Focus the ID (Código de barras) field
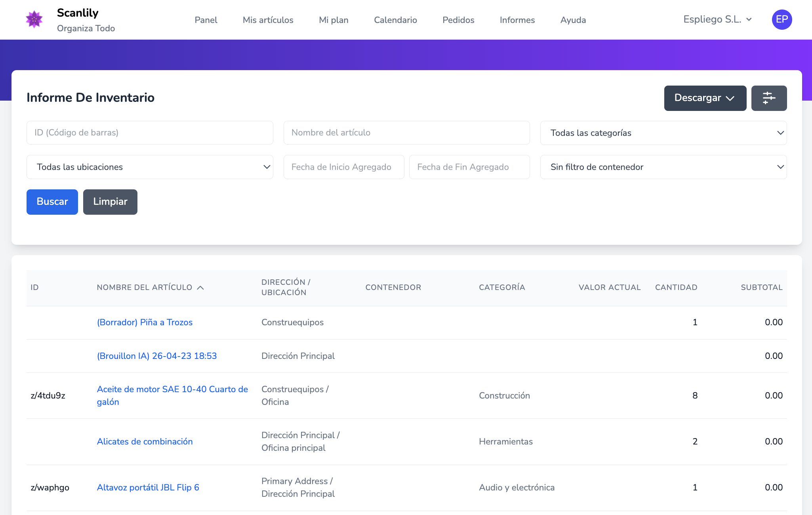Screen dimensions: 812x515 coord(150,133)
